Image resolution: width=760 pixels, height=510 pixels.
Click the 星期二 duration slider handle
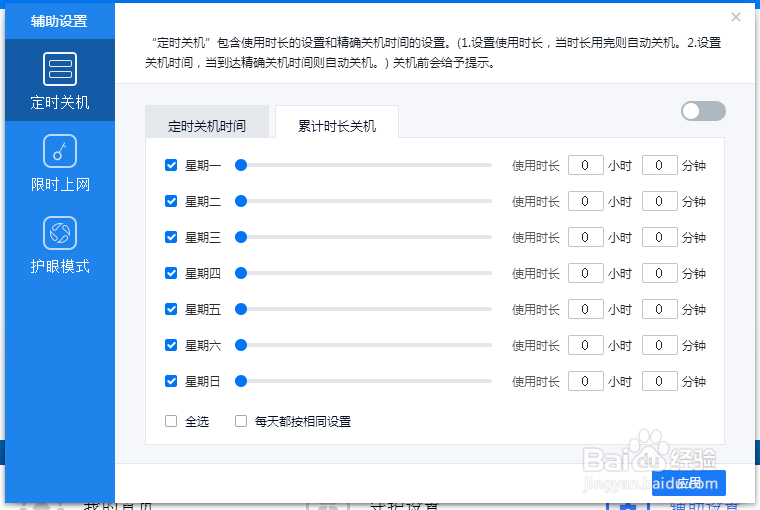(241, 201)
